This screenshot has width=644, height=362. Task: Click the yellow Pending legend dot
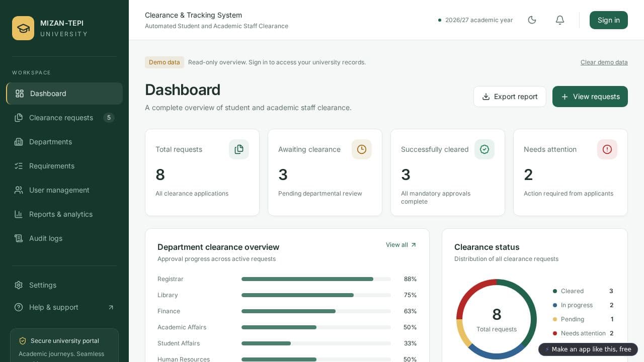point(555,319)
